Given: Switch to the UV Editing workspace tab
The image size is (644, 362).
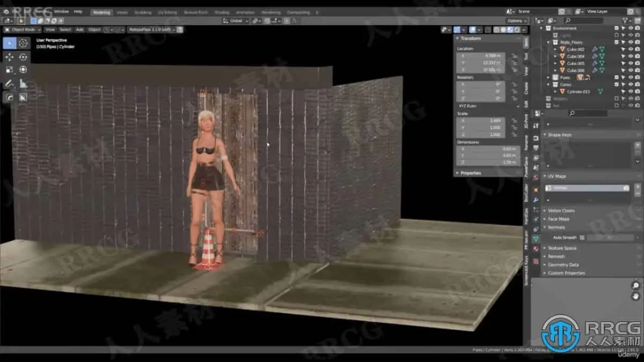Looking at the screenshot, I should 167,12.
